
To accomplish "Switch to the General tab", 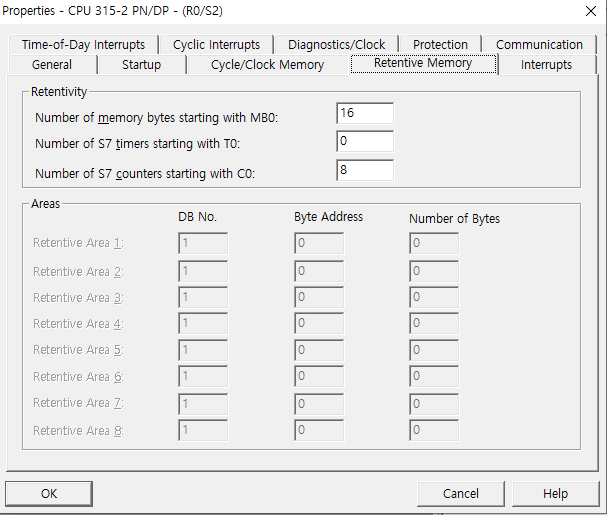I will click(52, 64).
